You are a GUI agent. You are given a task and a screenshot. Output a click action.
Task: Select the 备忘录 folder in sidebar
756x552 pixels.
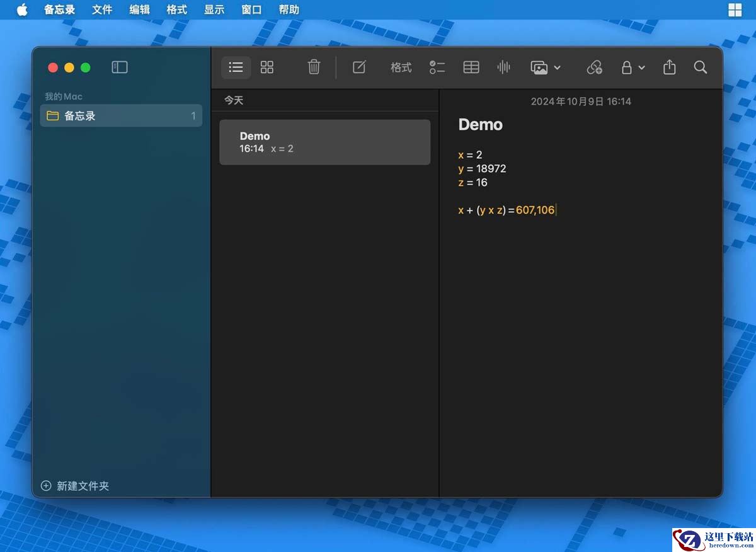(121, 116)
